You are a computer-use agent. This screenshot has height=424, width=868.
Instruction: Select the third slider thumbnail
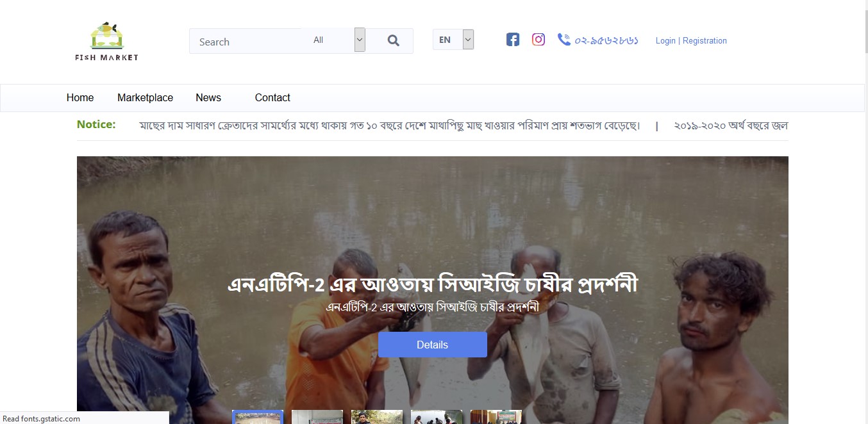(377, 417)
